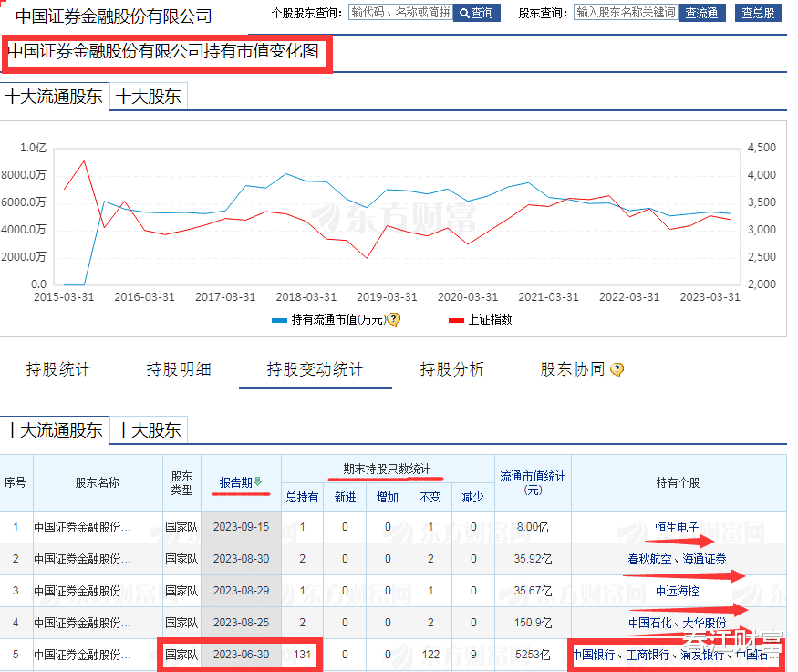Click the 流通市值统计(元) column header

click(x=533, y=482)
